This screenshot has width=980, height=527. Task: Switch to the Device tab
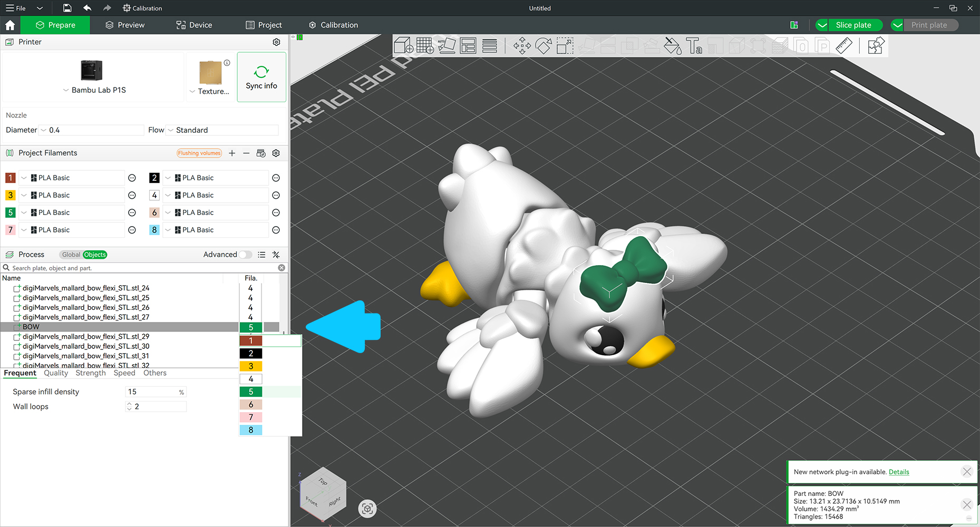tap(195, 25)
